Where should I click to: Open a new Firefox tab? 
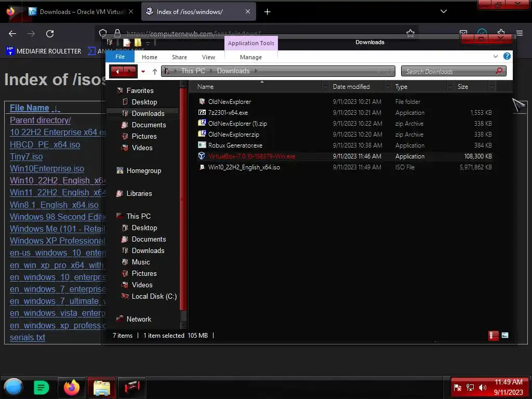tap(268, 12)
